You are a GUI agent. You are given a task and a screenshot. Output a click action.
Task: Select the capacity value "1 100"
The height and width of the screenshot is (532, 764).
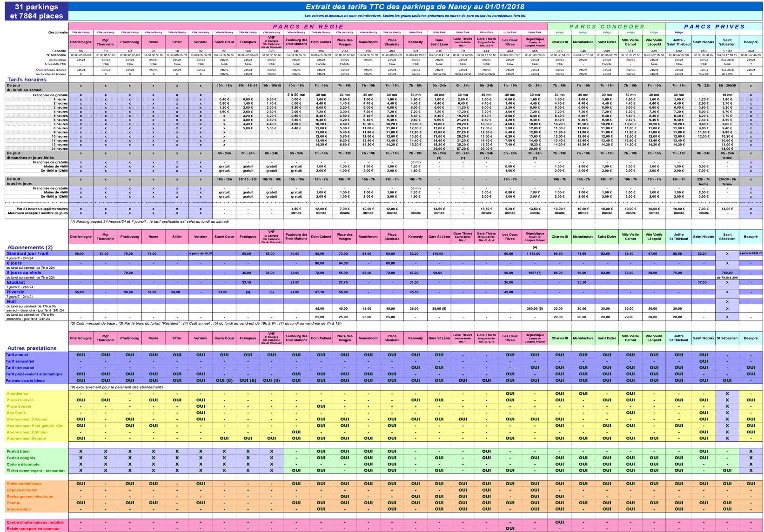(x=727, y=51)
